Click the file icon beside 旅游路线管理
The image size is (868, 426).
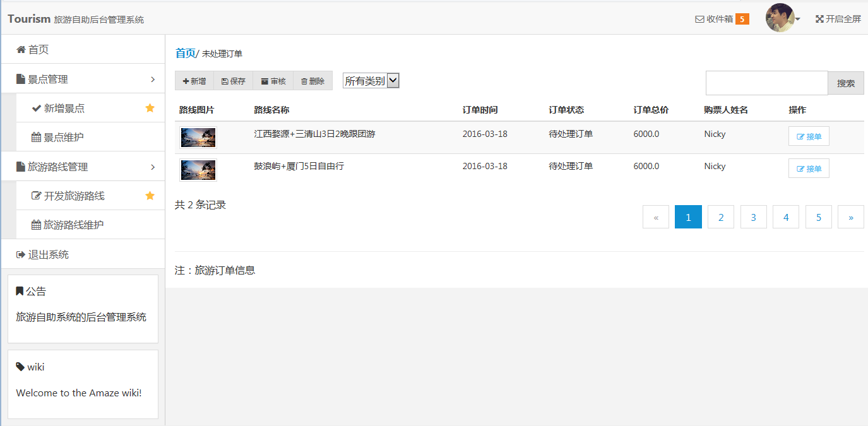(20, 167)
